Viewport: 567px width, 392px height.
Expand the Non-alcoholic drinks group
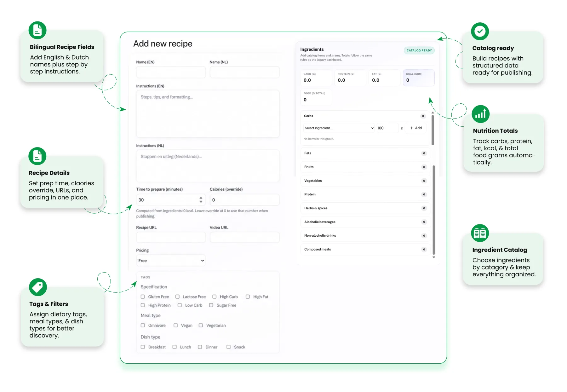coord(365,236)
